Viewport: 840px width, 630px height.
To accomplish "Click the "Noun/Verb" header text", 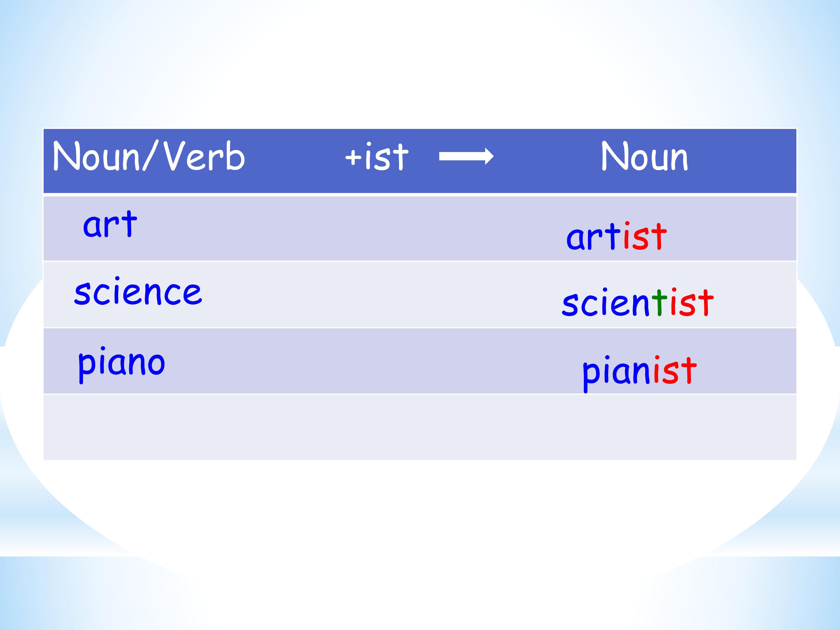I will pos(149,156).
